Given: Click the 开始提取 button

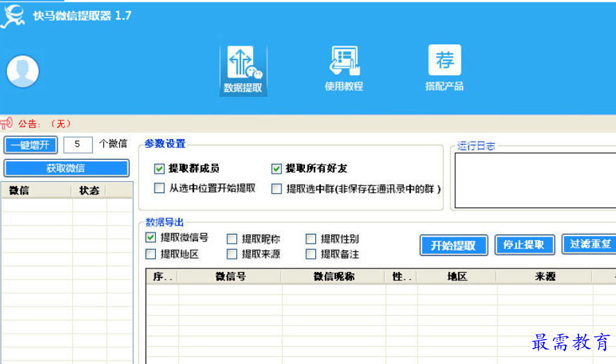Looking at the screenshot, I should tap(454, 246).
